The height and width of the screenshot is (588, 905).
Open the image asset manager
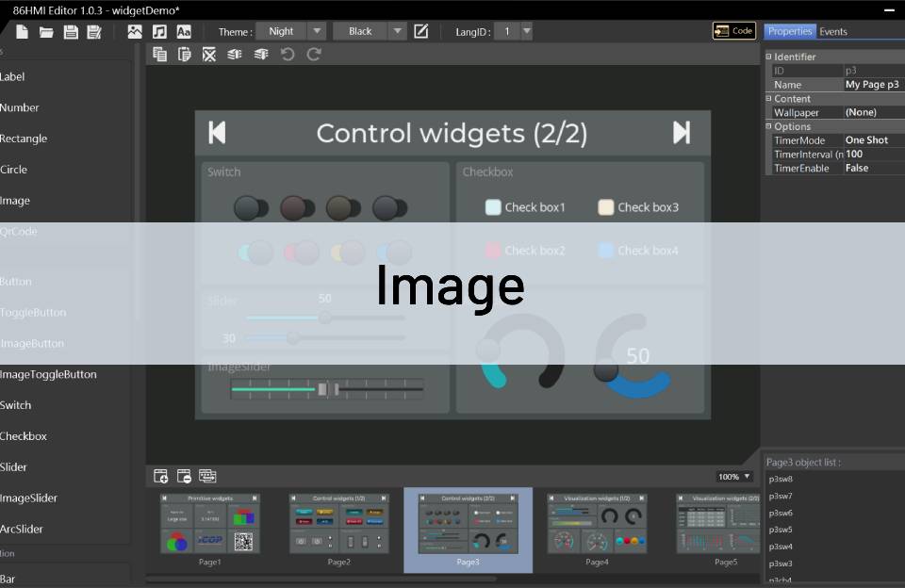coord(134,31)
